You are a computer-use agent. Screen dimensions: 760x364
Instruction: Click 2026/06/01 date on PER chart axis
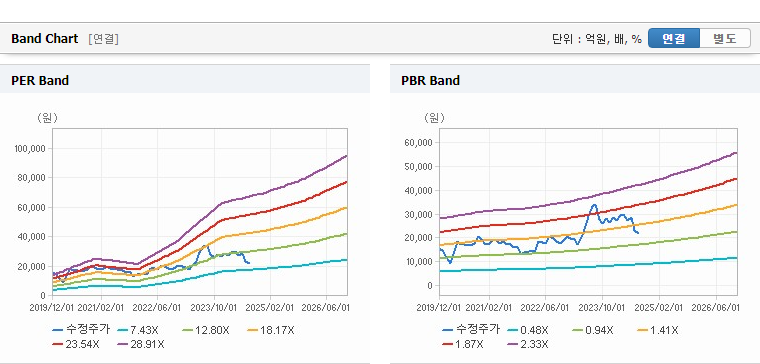tap(326, 308)
